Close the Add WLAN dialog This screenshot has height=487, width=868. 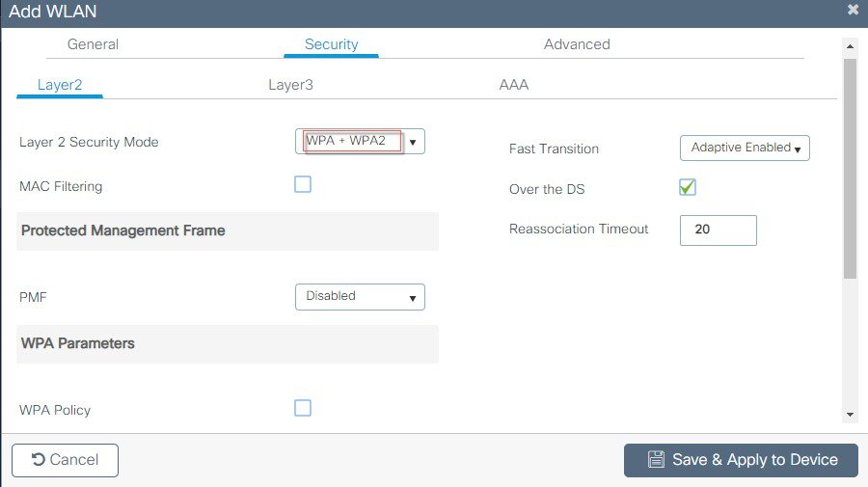[854, 10]
